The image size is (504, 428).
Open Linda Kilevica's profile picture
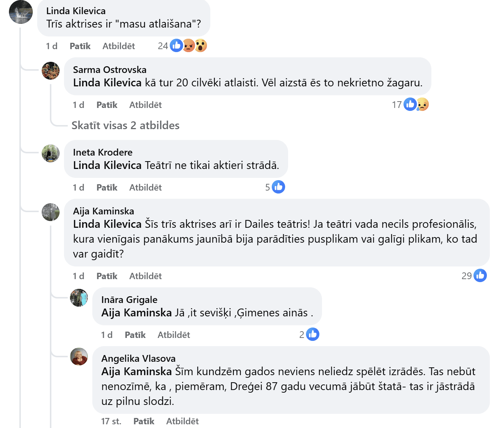pos(21,12)
